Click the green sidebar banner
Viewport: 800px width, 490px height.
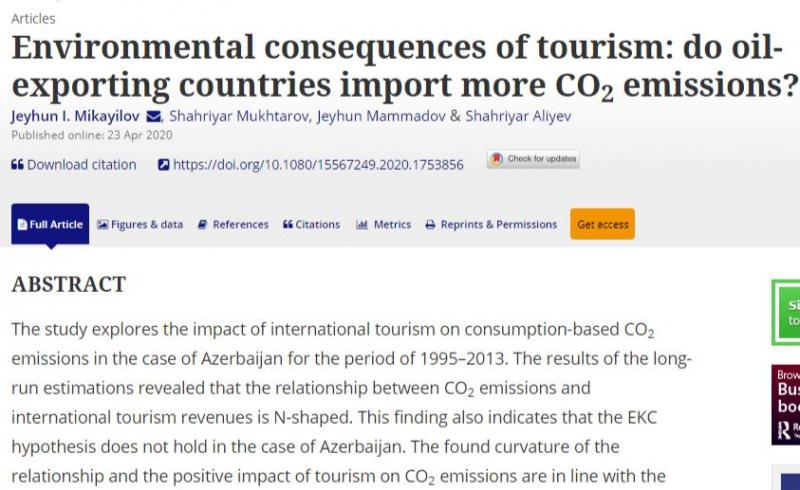[786, 312]
